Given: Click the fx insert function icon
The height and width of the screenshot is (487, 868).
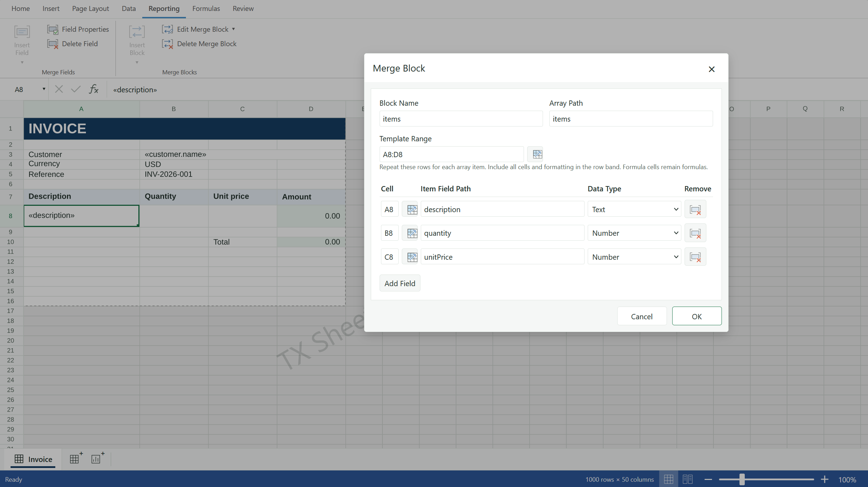Looking at the screenshot, I should [94, 89].
